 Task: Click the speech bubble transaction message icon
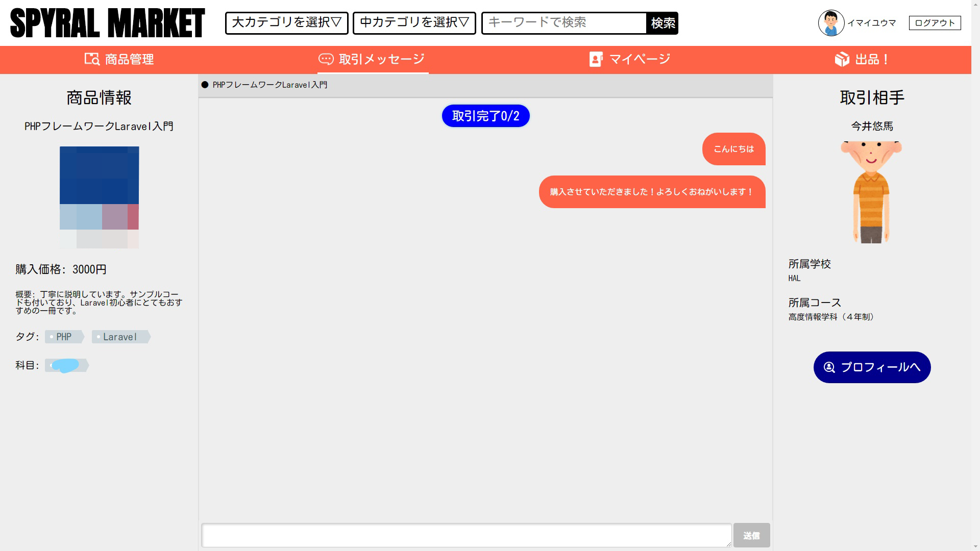point(326,59)
